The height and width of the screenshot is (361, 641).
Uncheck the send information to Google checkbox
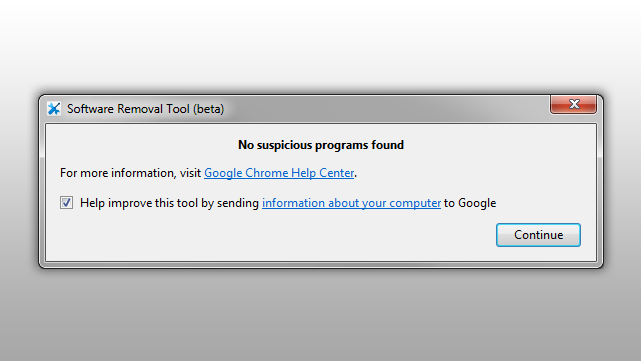[x=66, y=202]
